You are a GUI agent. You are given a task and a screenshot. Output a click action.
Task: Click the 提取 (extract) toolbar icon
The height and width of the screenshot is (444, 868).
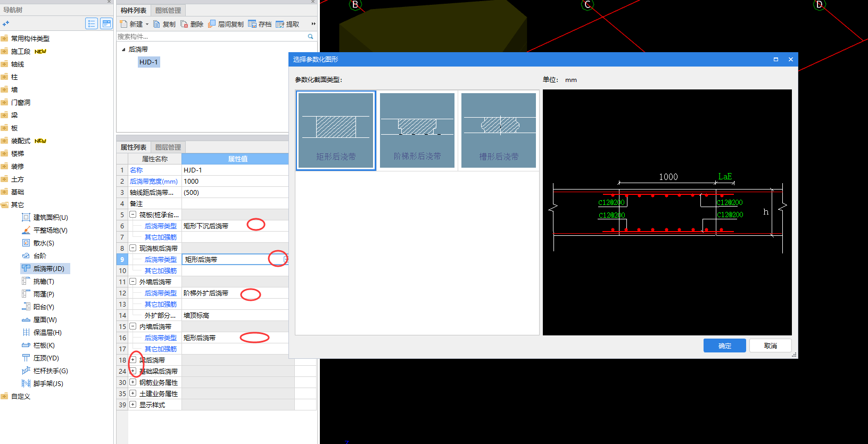[x=280, y=24]
